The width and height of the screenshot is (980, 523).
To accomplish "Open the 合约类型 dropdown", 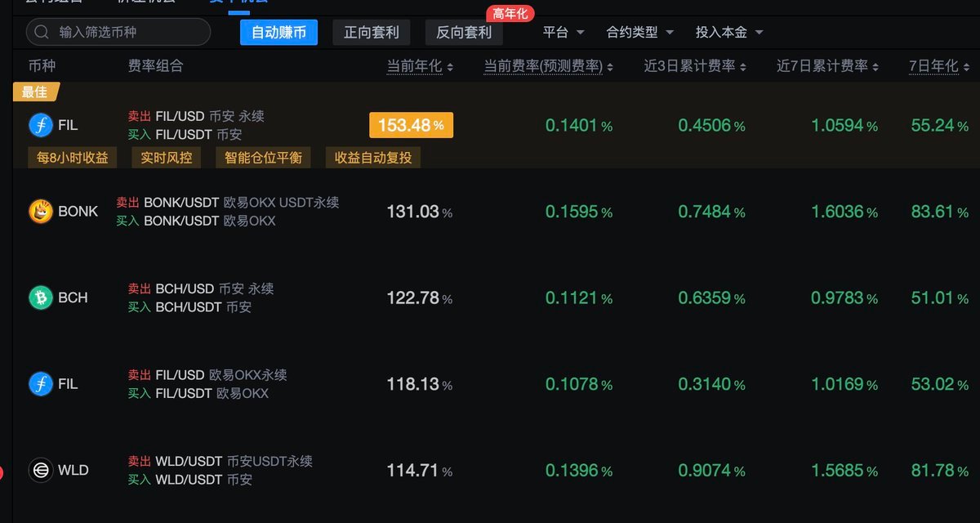I will click(x=640, y=33).
